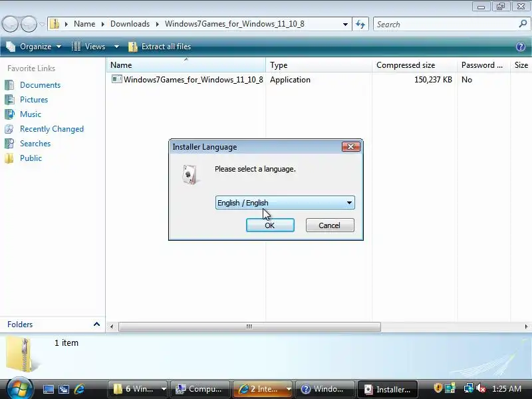Open the Windows Start orb
This screenshot has height=399, width=532.
(x=19, y=389)
